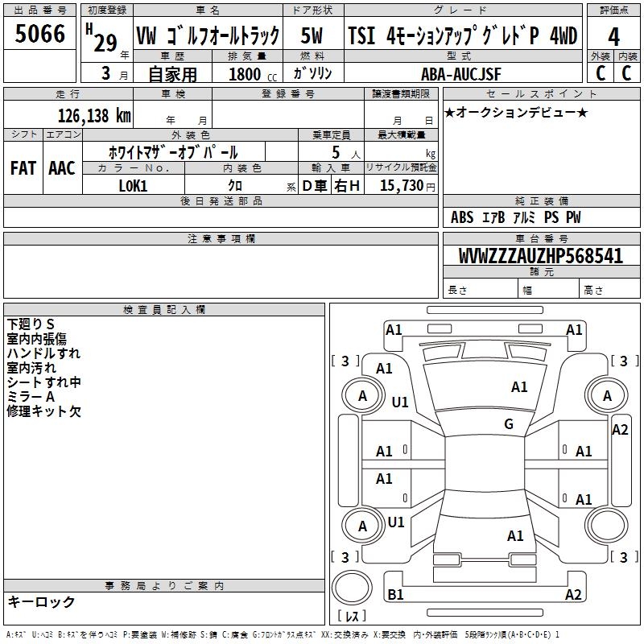Click the G mark on the windshield
The image size is (644, 644).
[509, 424]
